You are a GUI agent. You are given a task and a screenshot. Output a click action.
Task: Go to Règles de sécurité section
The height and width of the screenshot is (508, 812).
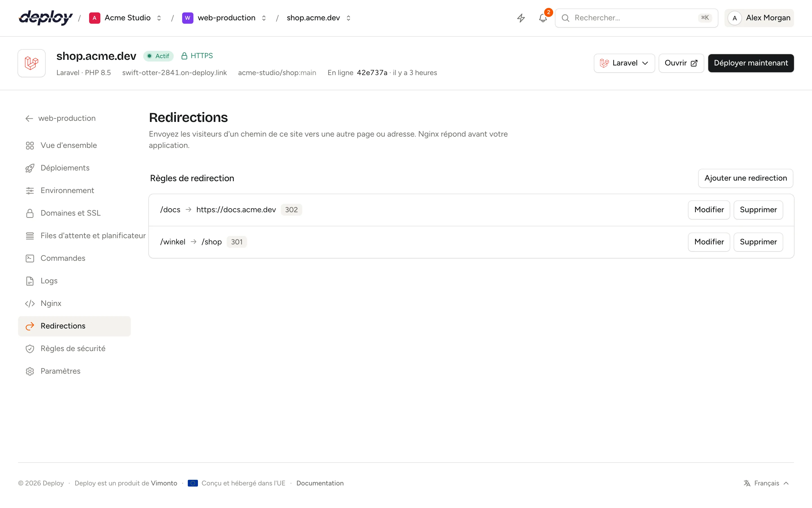[74, 349]
